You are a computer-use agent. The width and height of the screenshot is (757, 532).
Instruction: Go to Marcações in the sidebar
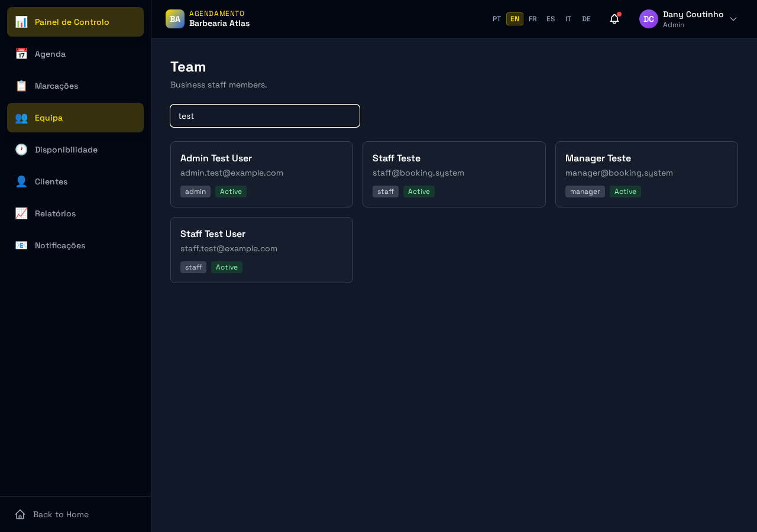click(75, 86)
